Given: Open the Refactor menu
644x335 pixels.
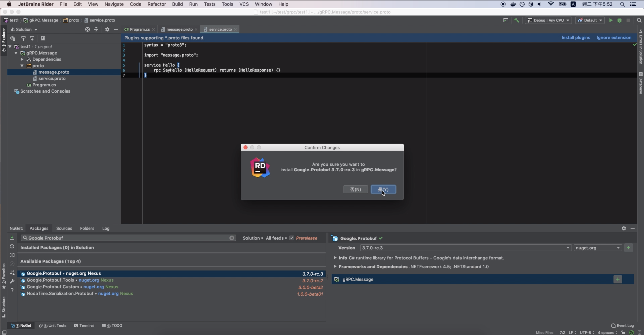Looking at the screenshot, I should click(157, 4).
